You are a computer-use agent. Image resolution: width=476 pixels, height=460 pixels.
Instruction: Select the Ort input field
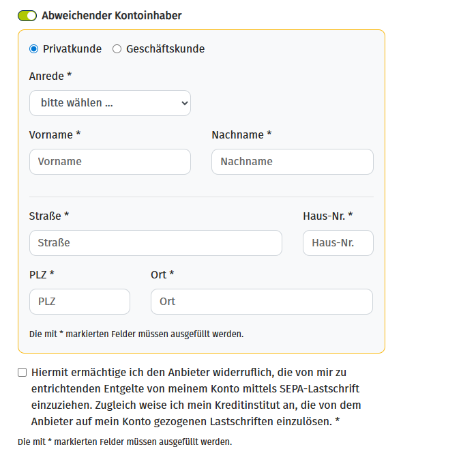coord(262,302)
